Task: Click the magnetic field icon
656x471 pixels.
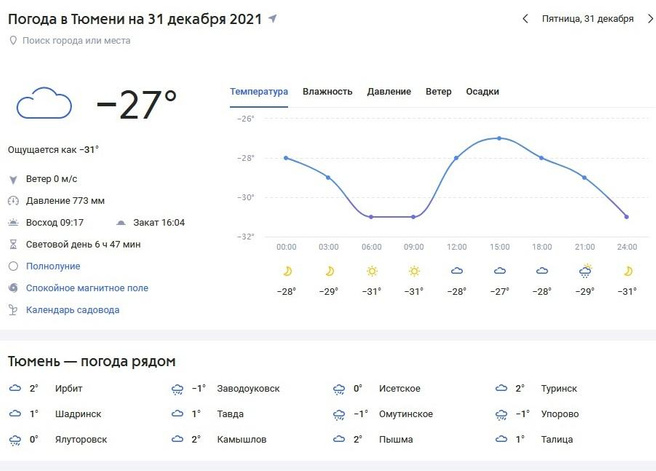Action: (x=13, y=288)
